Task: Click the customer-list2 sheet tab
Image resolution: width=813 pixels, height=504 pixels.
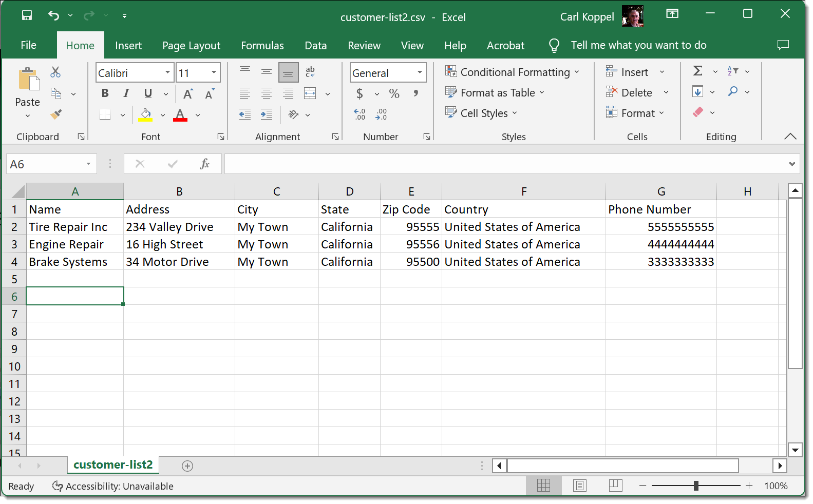Action: tap(113, 464)
